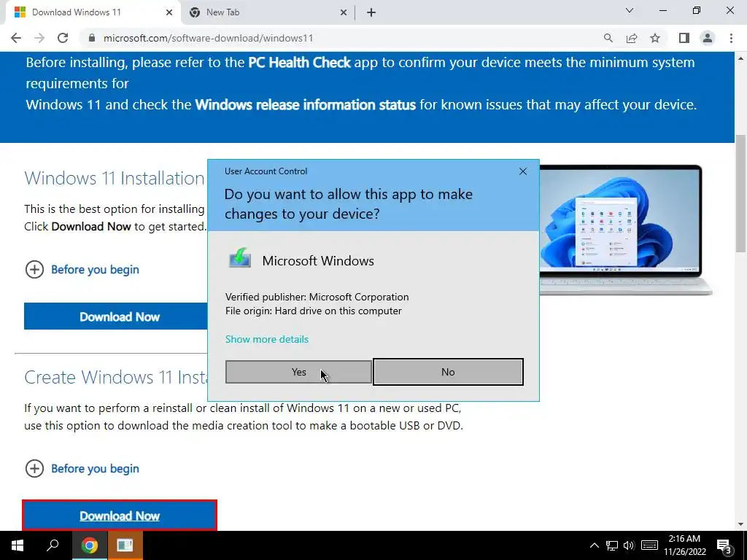
Task: Open the PC Health Check link
Action: click(299, 63)
